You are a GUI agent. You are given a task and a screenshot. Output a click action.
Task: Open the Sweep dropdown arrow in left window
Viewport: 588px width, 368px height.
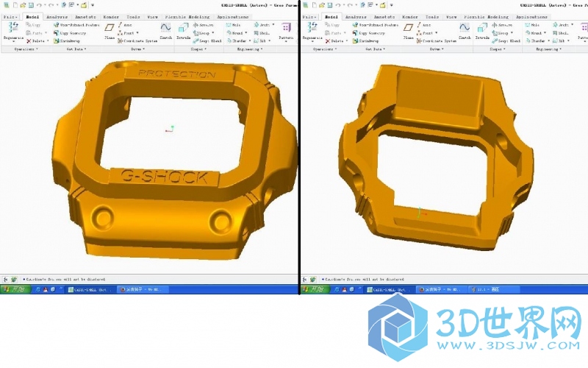(212, 33)
